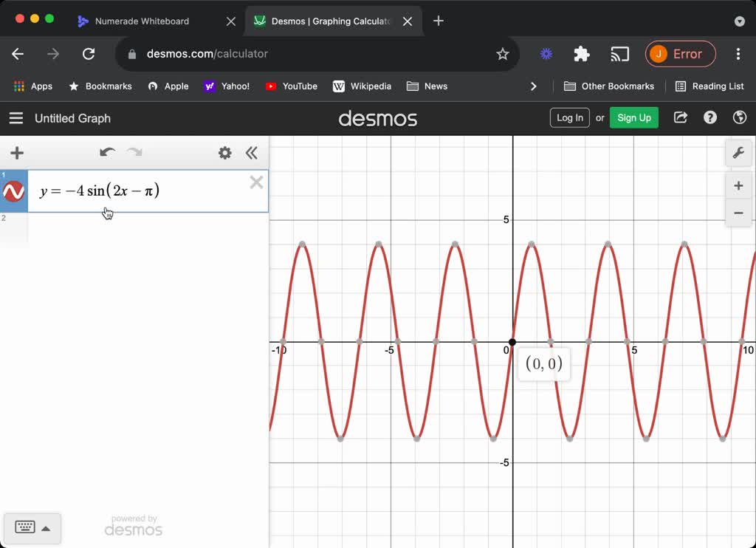Click the Zoom In plus icon on the graph
The height and width of the screenshot is (548, 756).
(x=738, y=185)
